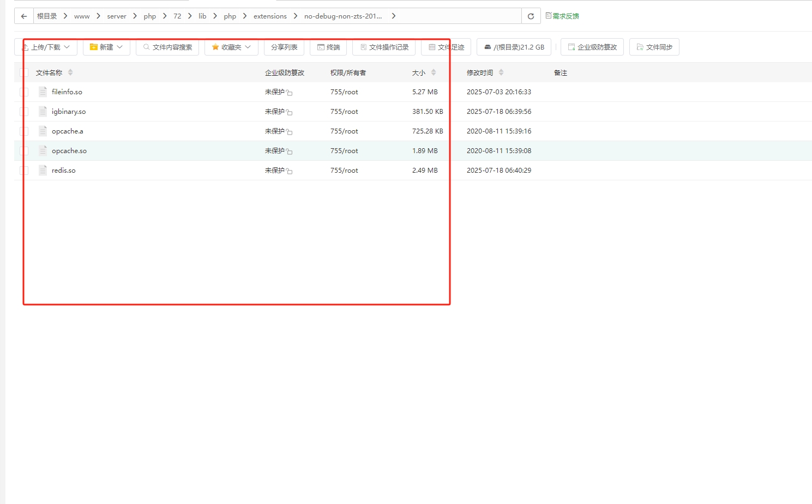The height and width of the screenshot is (504, 812).
Task: Expand the 收藏夹 favorites dropdown
Action: tap(231, 47)
